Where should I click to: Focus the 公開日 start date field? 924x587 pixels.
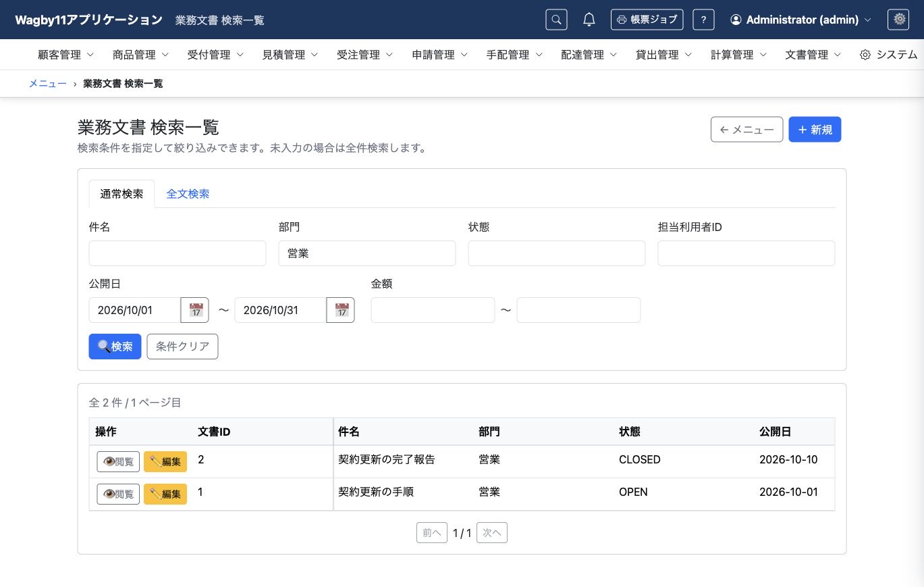click(135, 310)
